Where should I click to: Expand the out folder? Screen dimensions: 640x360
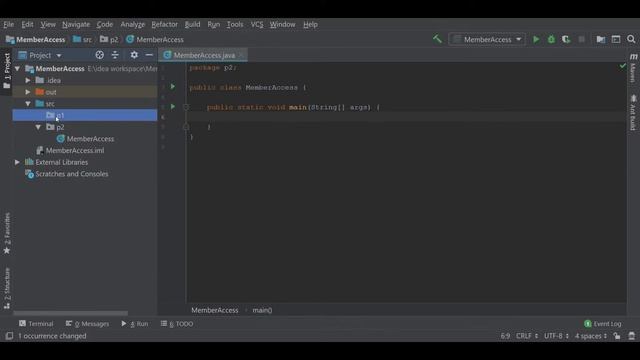coord(28,92)
